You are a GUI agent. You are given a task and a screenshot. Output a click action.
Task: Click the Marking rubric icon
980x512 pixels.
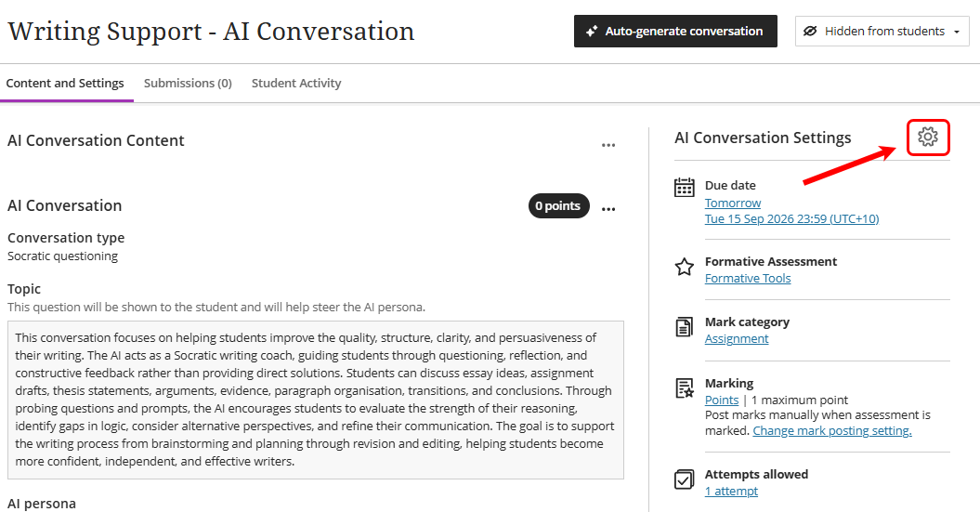685,388
